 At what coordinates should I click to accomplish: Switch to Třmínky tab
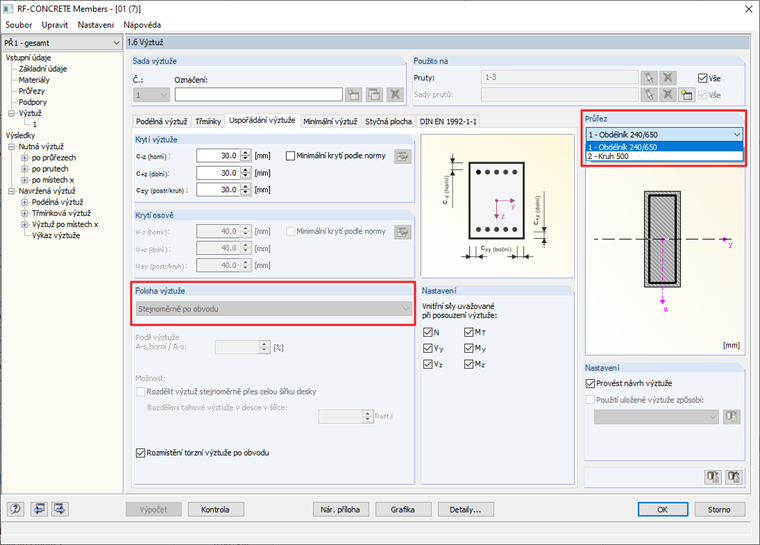(208, 121)
